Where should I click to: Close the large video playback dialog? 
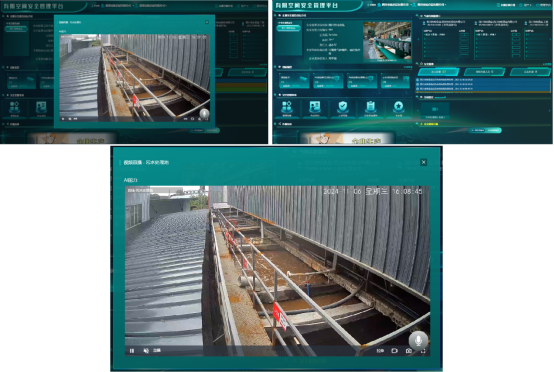click(424, 162)
